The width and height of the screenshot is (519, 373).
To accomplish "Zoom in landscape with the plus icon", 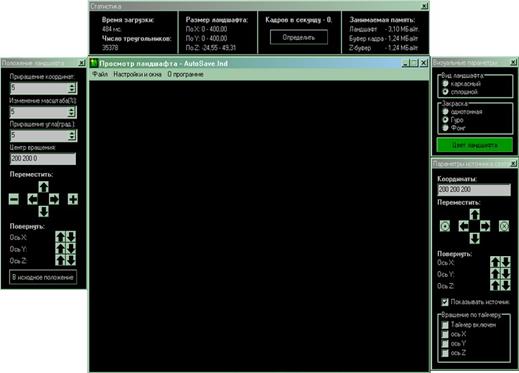I will pos(73,199).
